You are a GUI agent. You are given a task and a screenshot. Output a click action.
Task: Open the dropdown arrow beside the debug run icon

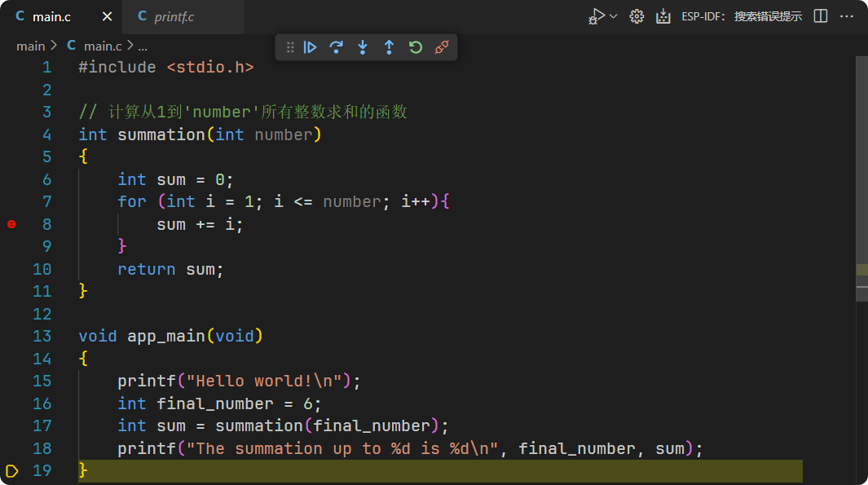pyautogui.click(x=614, y=16)
